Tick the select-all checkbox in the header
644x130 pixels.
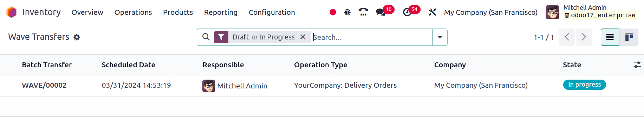click(x=10, y=65)
